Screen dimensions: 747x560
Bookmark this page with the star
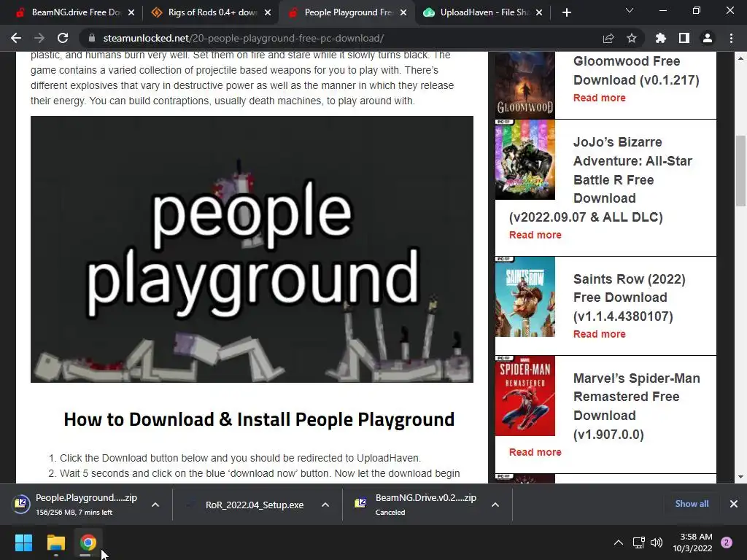[x=632, y=38]
